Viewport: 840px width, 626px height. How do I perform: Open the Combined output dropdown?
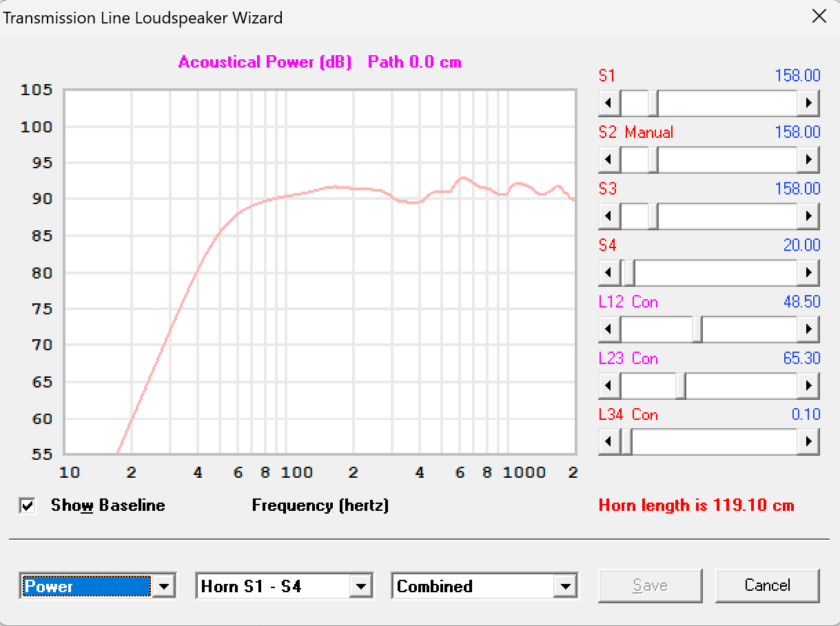pyautogui.click(x=566, y=587)
